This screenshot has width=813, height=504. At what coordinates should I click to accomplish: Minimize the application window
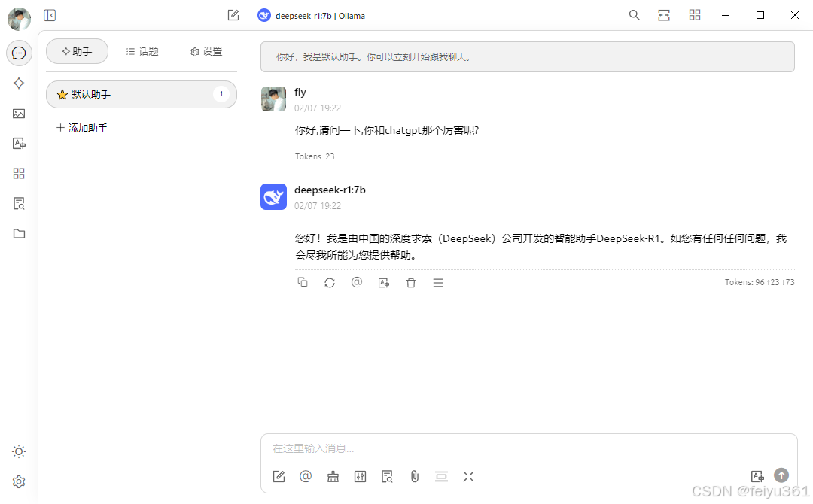(x=726, y=15)
